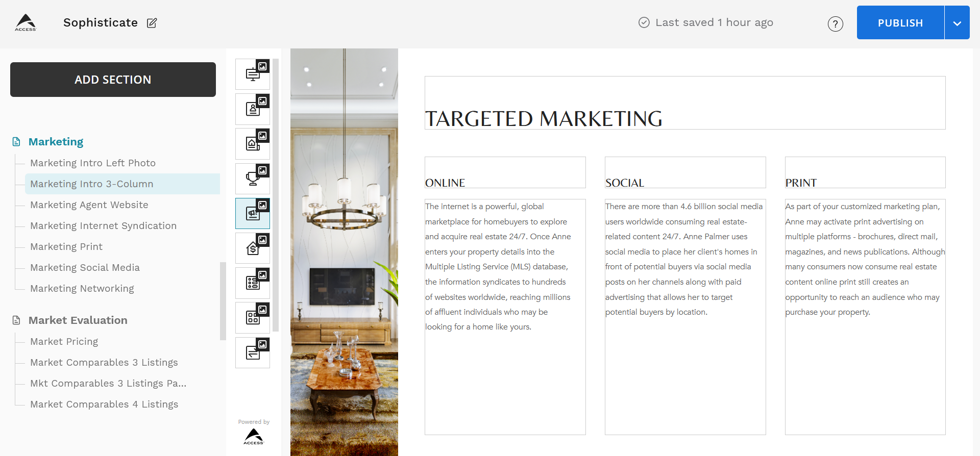Select the house document section icon
980x456 pixels.
tap(253, 144)
